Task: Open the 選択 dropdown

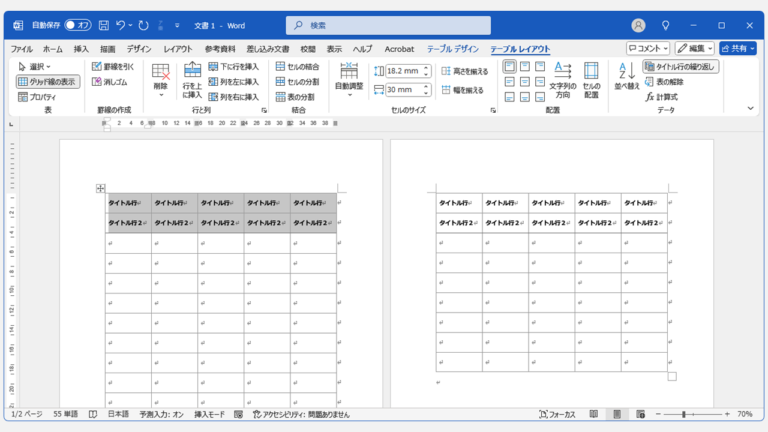Action: pyautogui.click(x=34, y=67)
